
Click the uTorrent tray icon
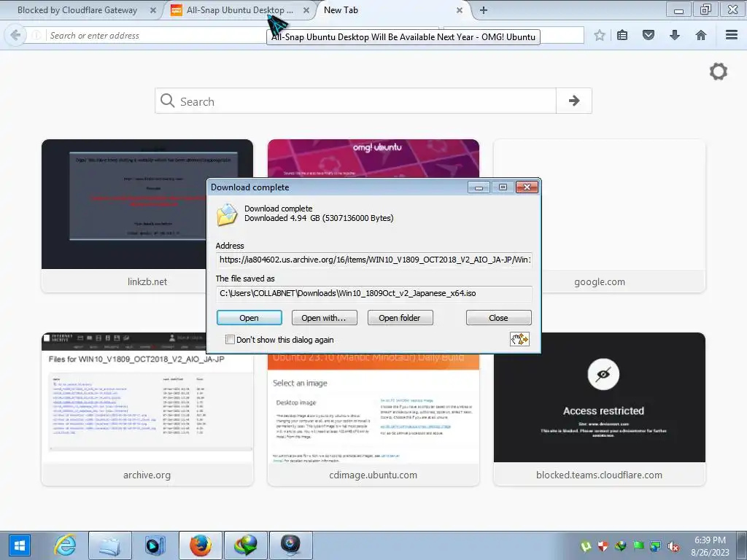point(586,546)
